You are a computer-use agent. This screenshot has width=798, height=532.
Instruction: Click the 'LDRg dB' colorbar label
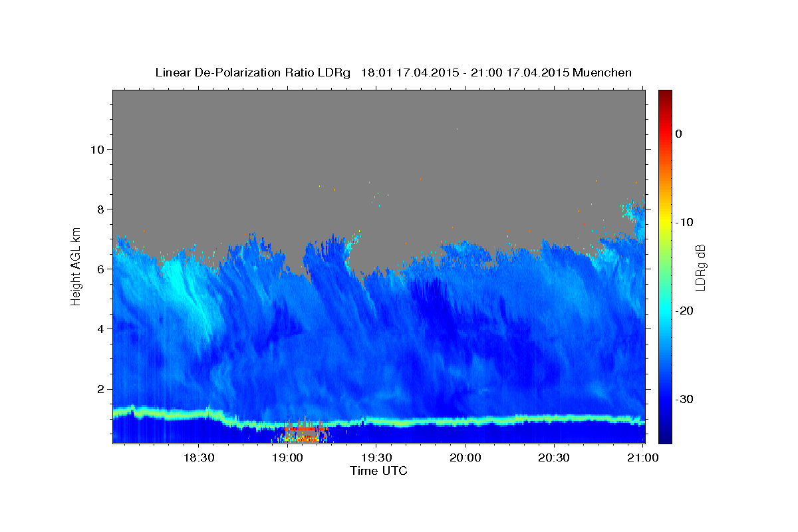coord(700,267)
